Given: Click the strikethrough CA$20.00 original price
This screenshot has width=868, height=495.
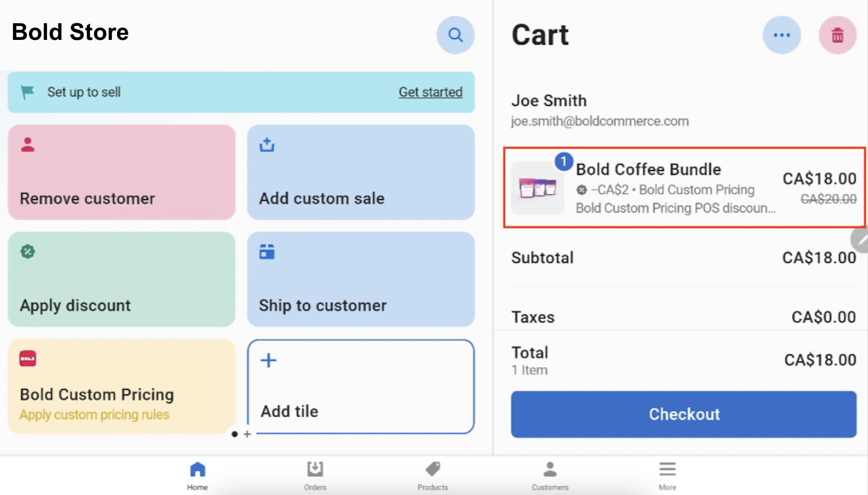Looking at the screenshot, I should click(828, 199).
